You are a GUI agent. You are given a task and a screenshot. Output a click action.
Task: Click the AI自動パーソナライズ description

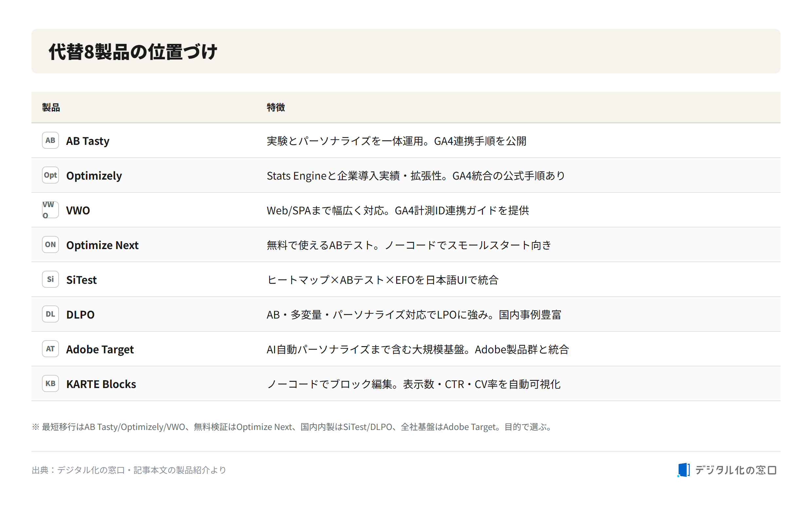(418, 349)
